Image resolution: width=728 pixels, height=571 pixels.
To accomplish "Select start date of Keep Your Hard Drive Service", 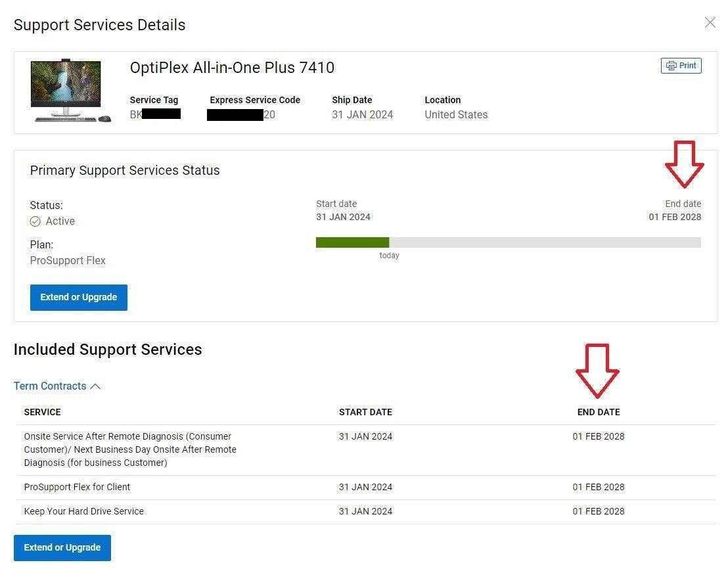I will (x=365, y=511).
